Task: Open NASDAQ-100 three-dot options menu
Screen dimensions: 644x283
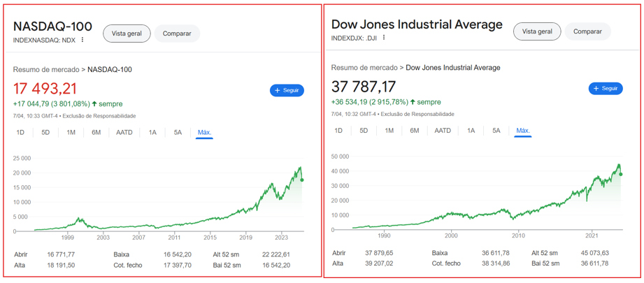Action: pos(83,40)
